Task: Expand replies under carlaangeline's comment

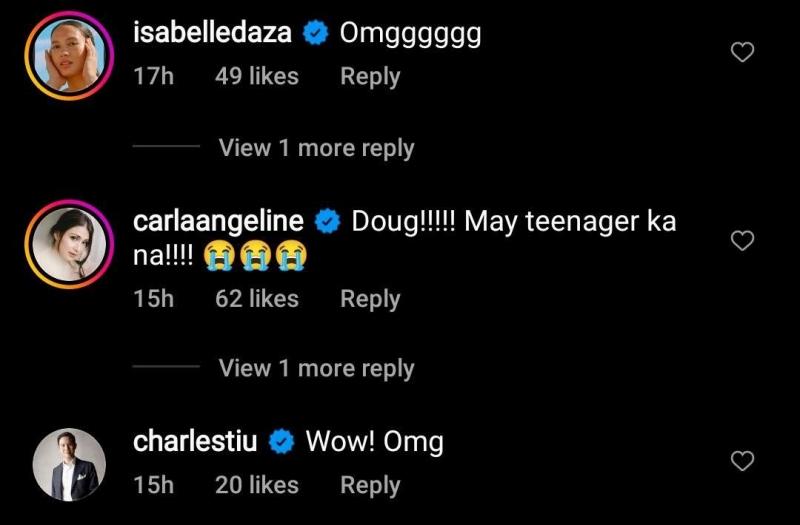Action: click(x=316, y=368)
